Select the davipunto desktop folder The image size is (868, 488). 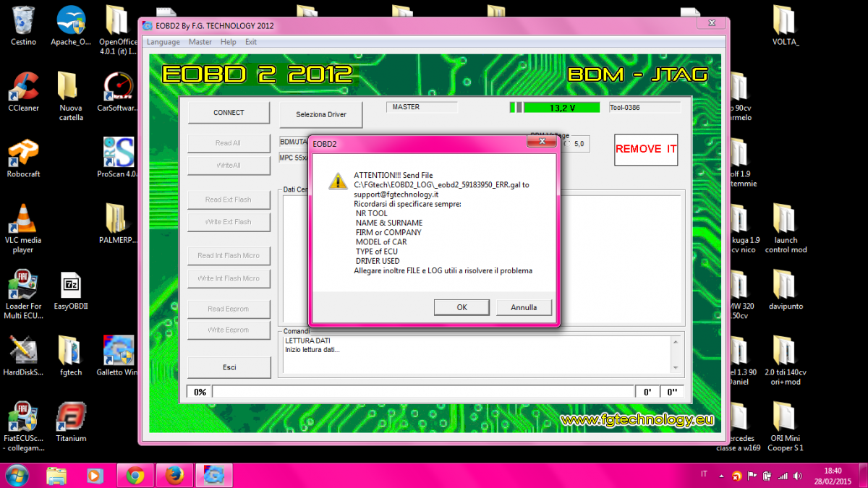(x=786, y=291)
